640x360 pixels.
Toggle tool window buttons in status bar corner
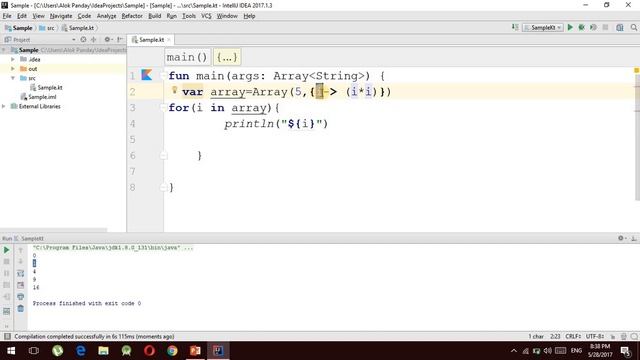pyautogui.click(x=7, y=336)
